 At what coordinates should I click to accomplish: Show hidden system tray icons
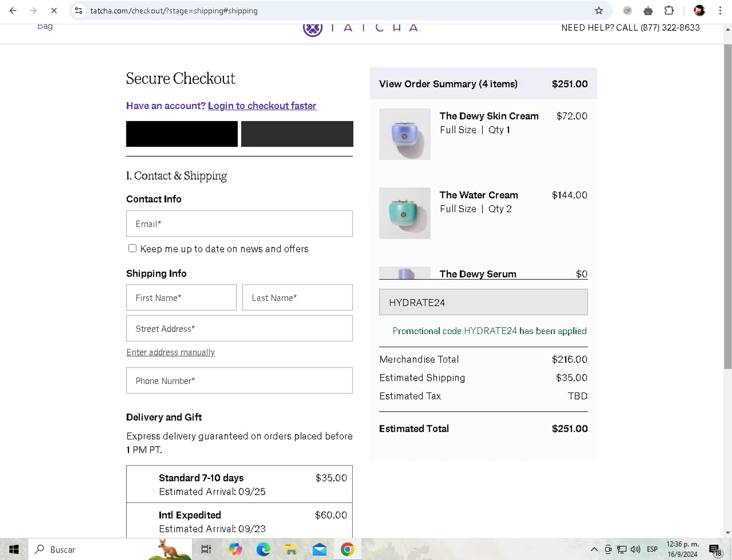pos(594,549)
